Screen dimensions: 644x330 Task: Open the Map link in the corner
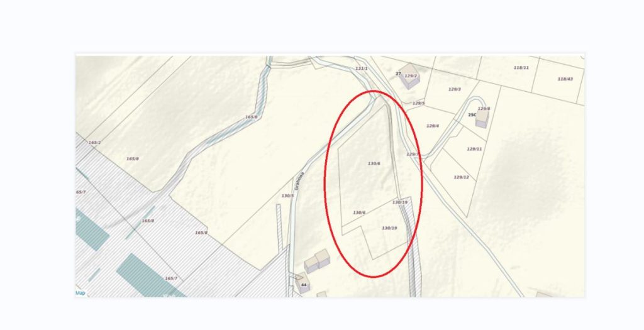(x=80, y=293)
